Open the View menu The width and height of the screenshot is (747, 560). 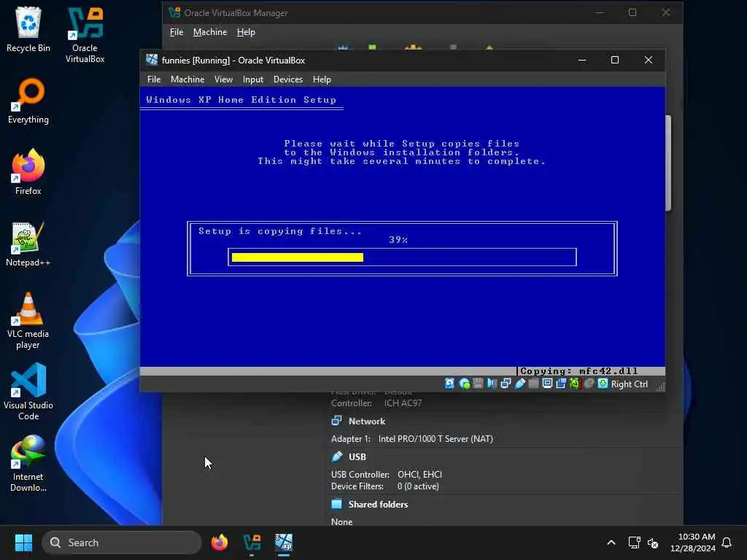pyautogui.click(x=223, y=79)
